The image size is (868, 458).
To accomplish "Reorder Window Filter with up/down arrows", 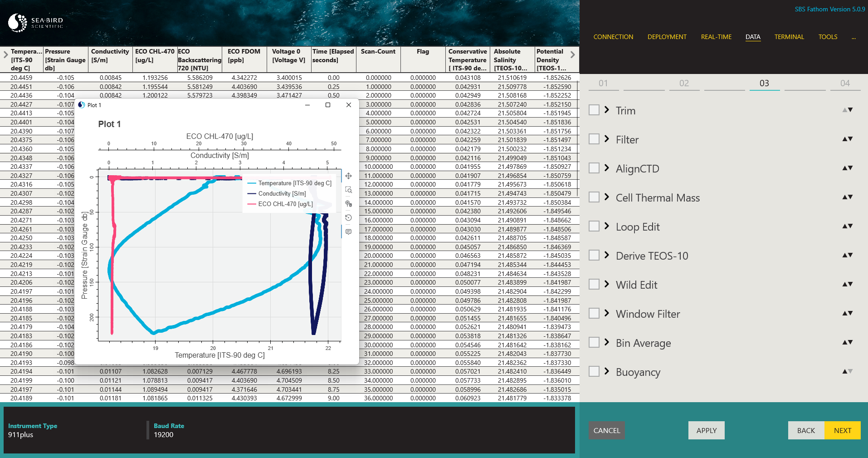I will point(848,313).
